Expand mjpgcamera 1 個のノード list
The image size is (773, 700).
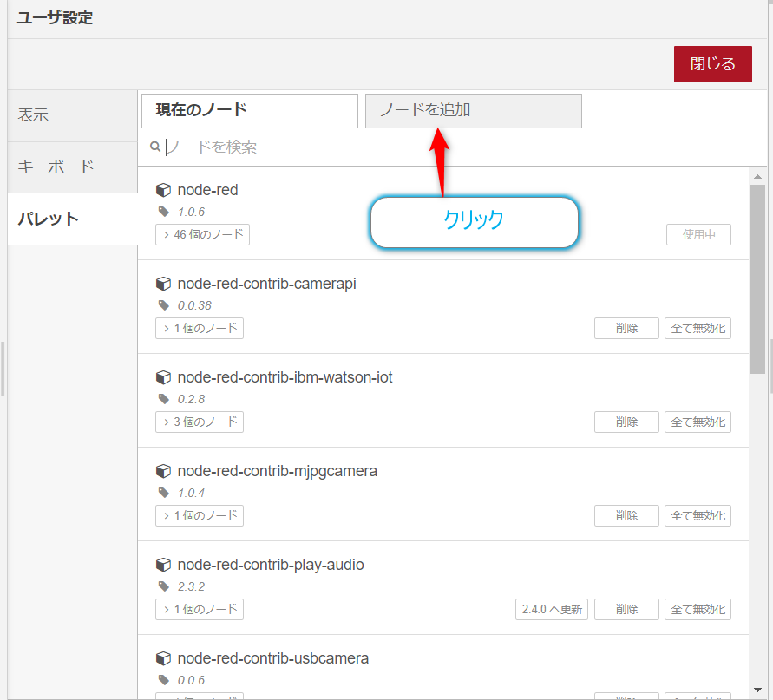[x=200, y=515]
